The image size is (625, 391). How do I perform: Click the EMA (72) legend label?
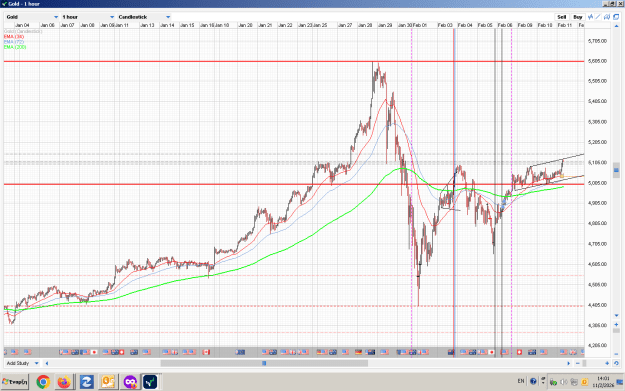pyautogui.click(x=14, y=41)
